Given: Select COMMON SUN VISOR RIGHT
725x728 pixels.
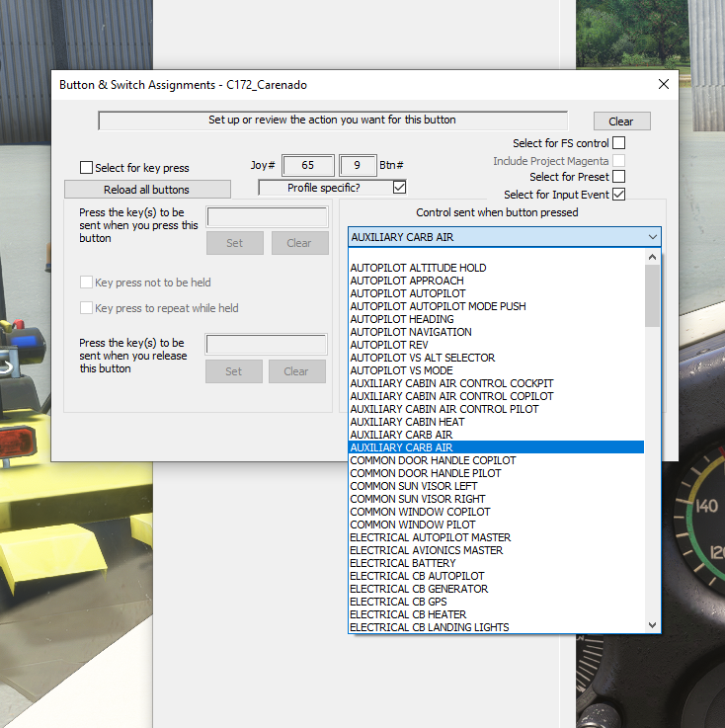Looking at the screenshot, I should click(x=496, y=499).
